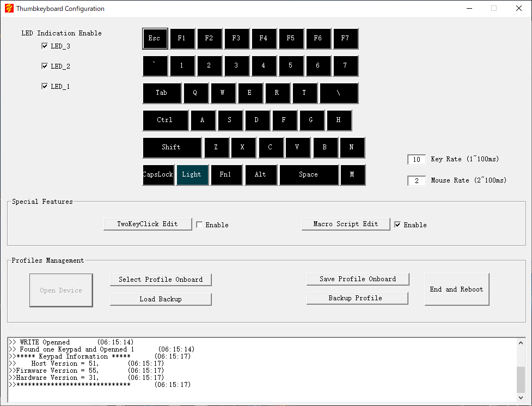
Task: Choose the F3 key button
Action: click(236, 39)
